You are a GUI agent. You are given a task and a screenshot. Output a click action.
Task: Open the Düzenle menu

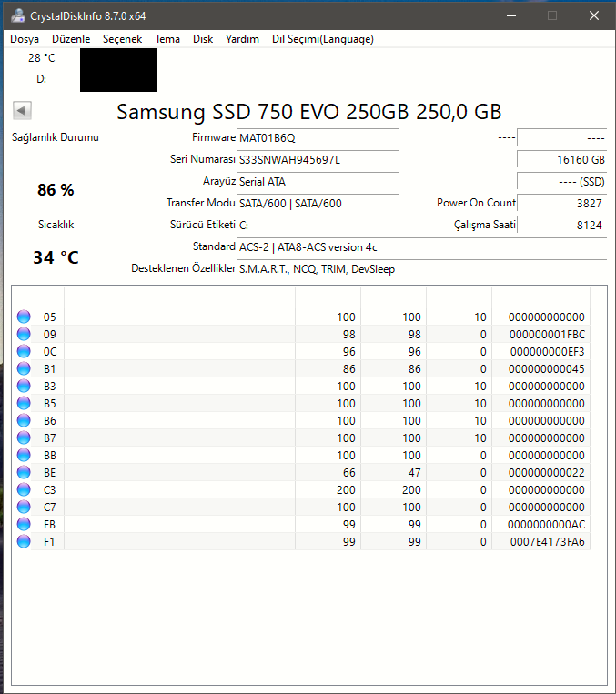pyautogui.click(x=71, y=39)
